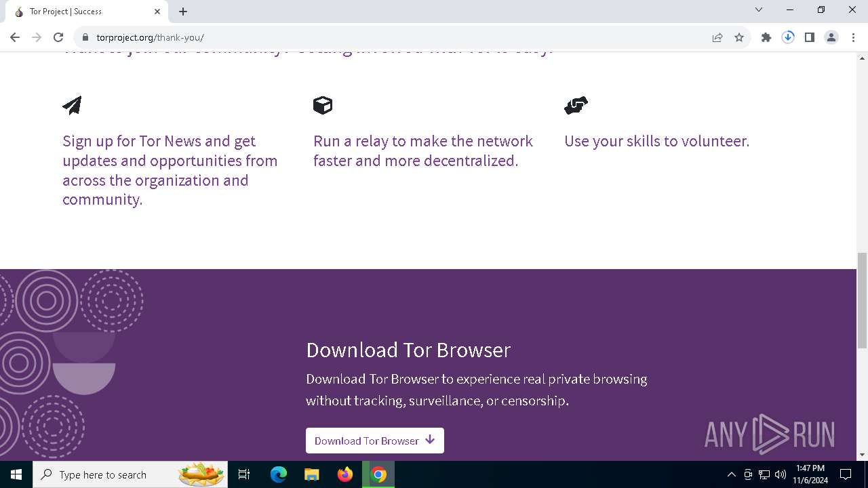This screenshot has width=868, height=488.
Task: Minimize the Chrome window
Action: [x=790, y=9]
